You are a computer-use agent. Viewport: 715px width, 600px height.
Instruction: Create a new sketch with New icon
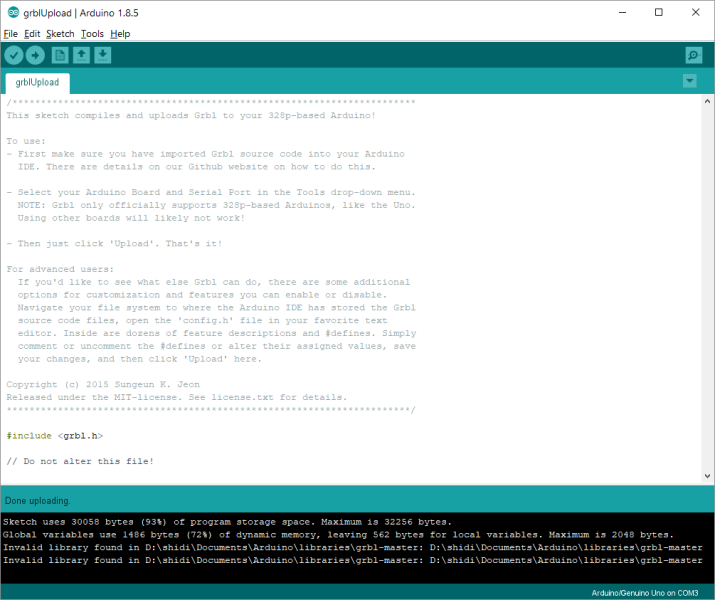(x=60, y=56)
